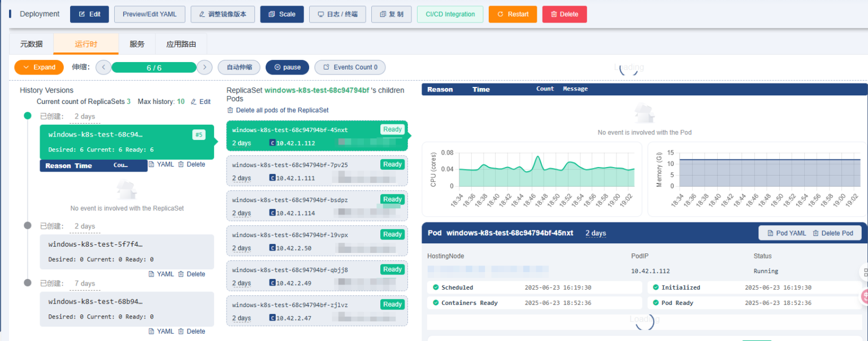Click the 6/6 replica progress bar
This screenshot has height=341, width=868.
[x=154, y=67]
